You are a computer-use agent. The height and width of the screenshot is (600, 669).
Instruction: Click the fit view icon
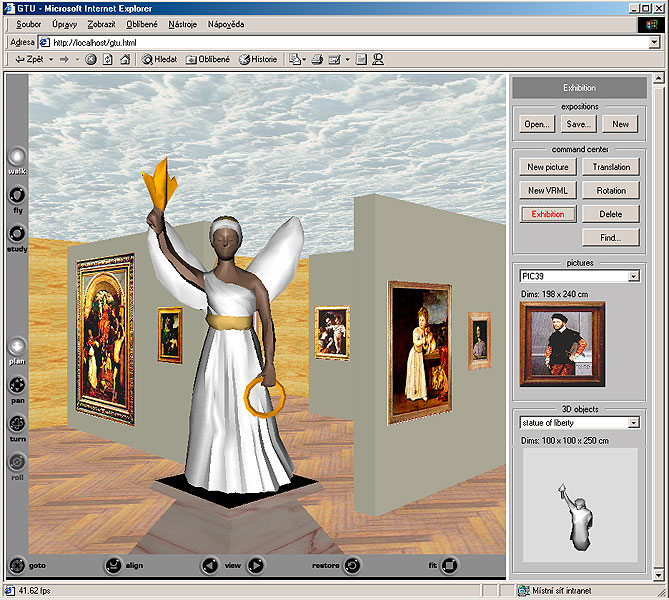click(449, 565)
